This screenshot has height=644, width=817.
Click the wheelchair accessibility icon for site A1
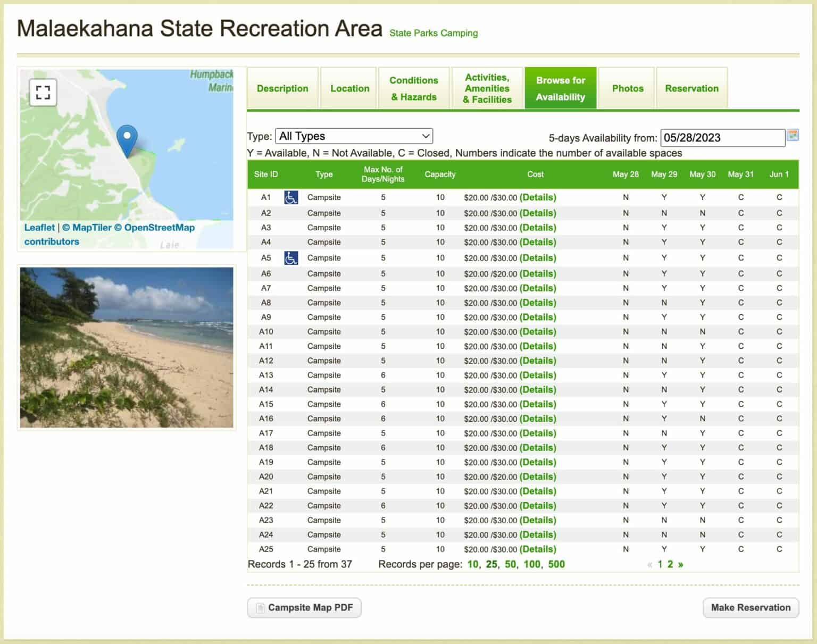[x=290, y=197]
